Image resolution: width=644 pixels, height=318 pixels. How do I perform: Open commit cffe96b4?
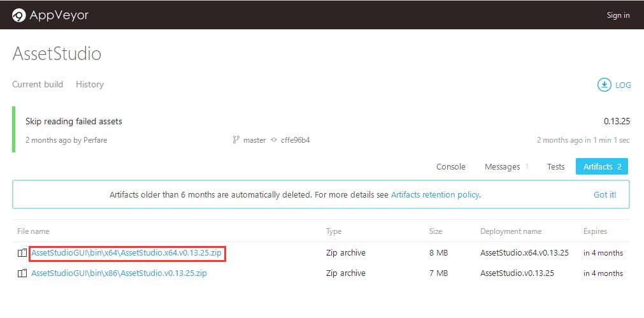(x=296, y=140)
